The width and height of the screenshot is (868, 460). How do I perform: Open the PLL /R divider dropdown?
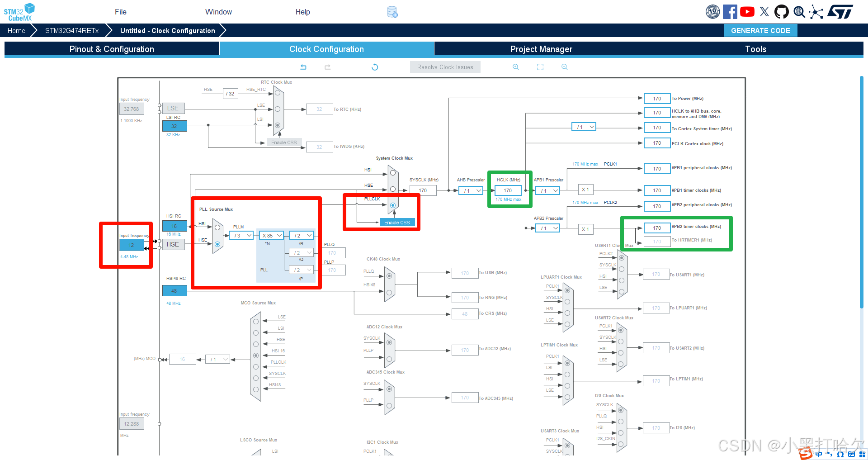click(x=302, y=236)
